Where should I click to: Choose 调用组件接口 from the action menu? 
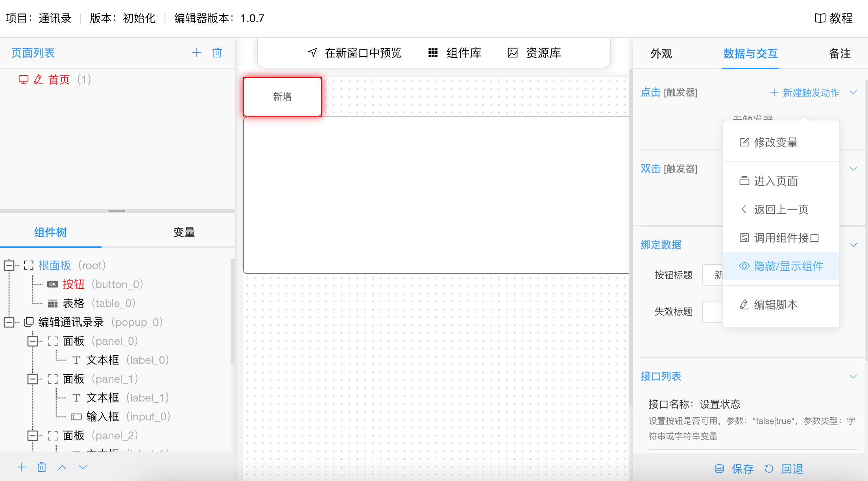pyautogui.click(x=781, y=238)
